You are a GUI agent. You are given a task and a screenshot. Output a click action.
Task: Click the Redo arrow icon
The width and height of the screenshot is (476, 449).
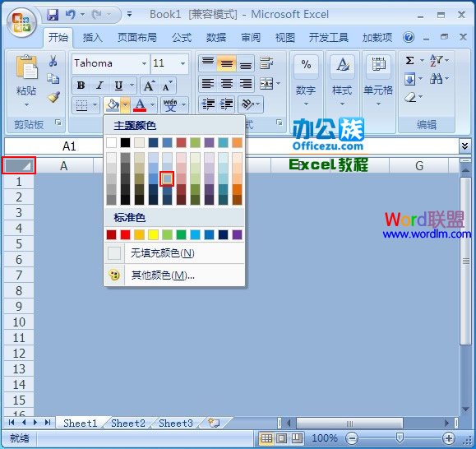pyautogui.click(x=97, y=14)
